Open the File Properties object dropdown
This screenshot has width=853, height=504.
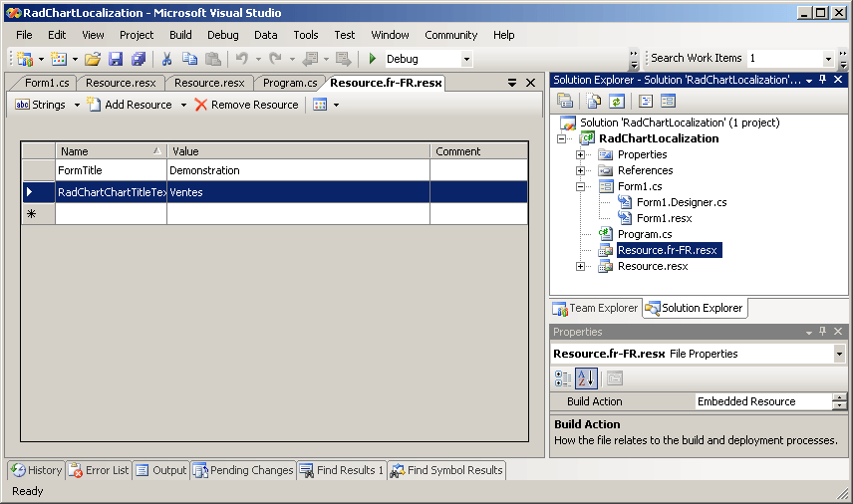coord(839,354)
